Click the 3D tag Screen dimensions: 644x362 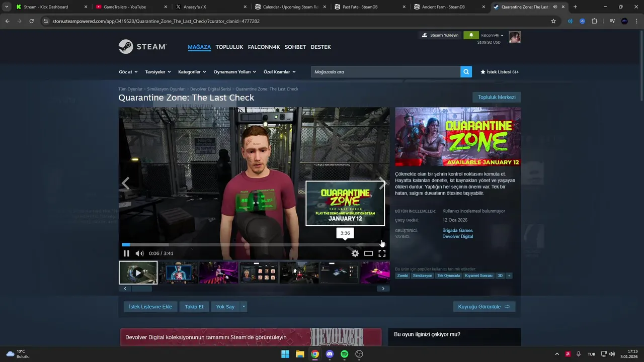500,276
